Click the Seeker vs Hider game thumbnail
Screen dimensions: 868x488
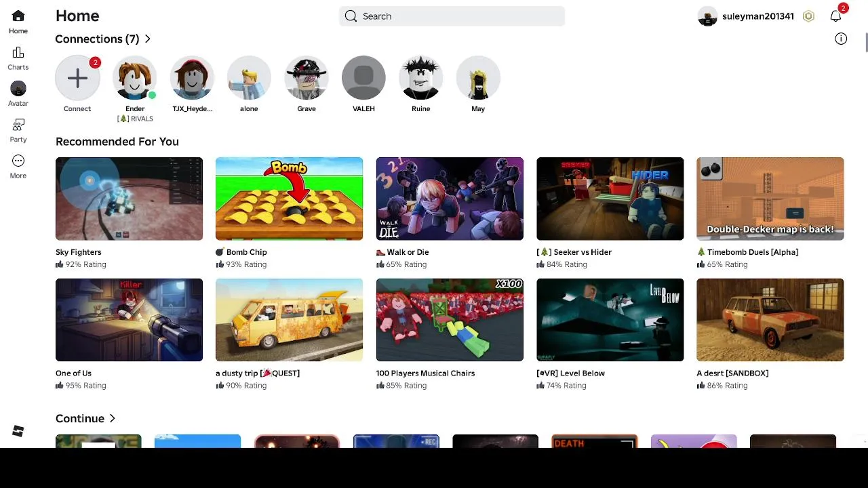click(x=610, y=199)
